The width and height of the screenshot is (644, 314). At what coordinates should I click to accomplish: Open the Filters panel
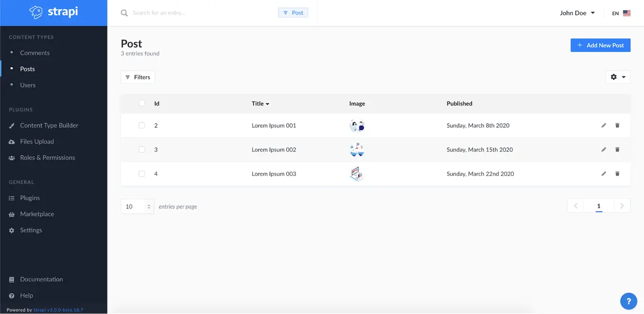[137, 77]
